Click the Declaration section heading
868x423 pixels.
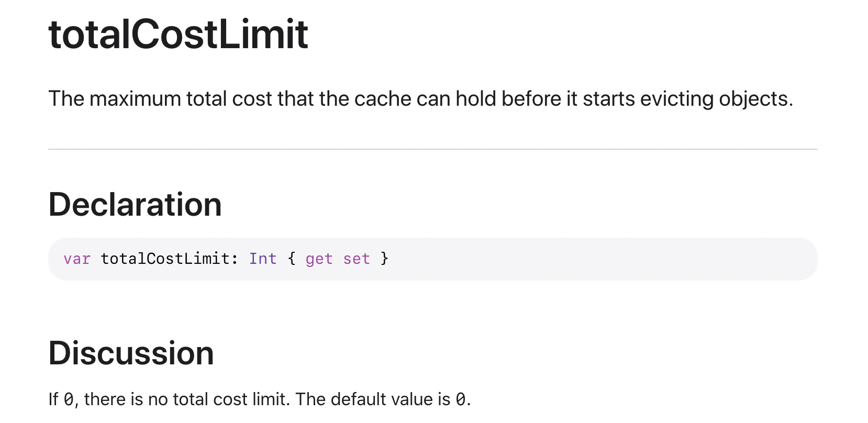(x=135, y=204)
